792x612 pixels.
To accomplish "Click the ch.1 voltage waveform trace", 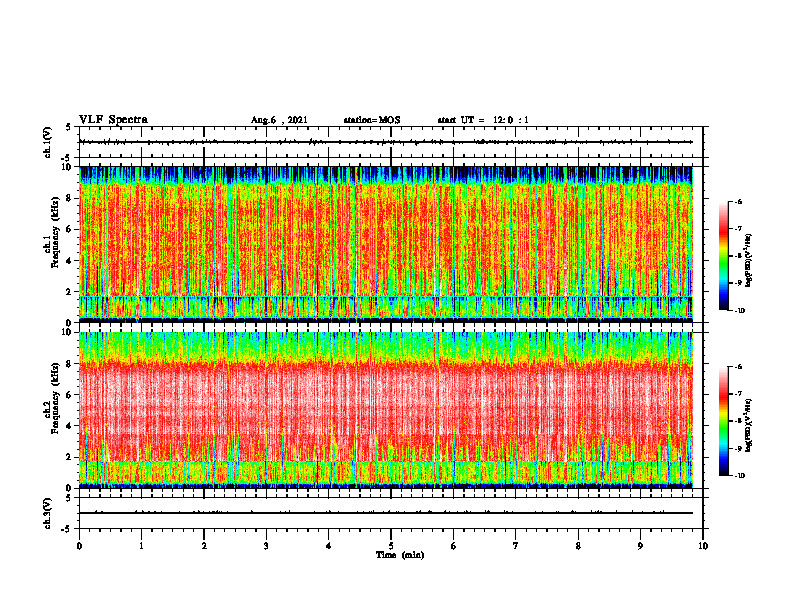I will (x=386, y=142).
